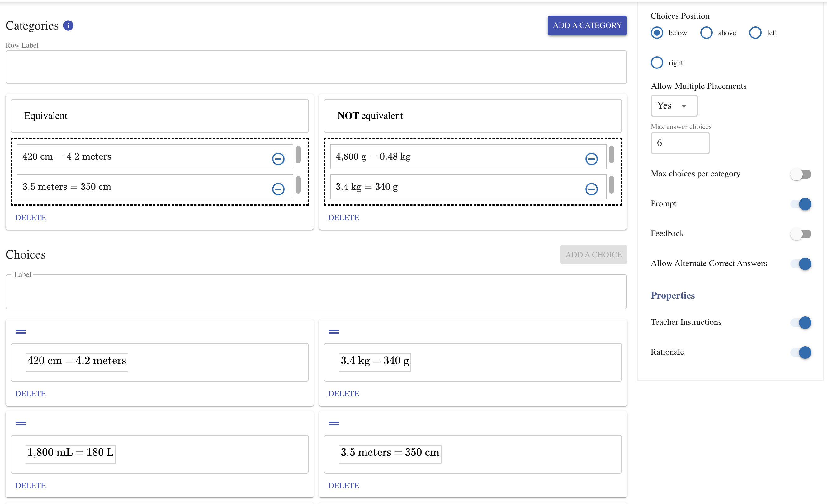Remove "3.4 kg = 340 g" with its minus icon
Screen dimensions: 827x504
pyautogui.click(x=591, y=189)
